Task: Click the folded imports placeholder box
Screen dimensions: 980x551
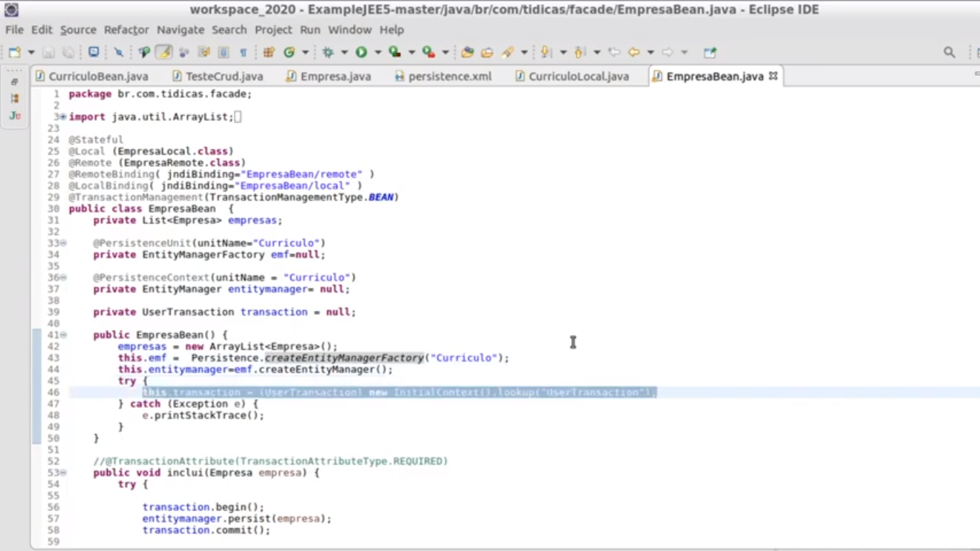Action: click(238, 117)
